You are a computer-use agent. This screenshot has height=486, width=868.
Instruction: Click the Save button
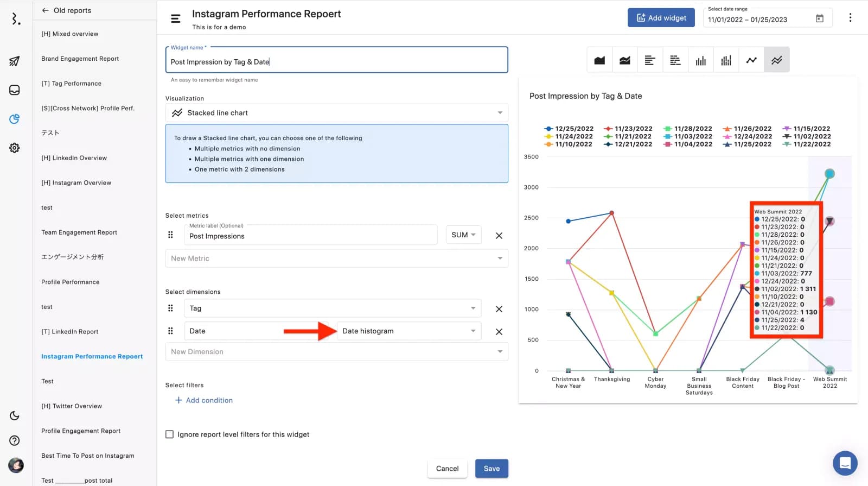click(492, 469)
